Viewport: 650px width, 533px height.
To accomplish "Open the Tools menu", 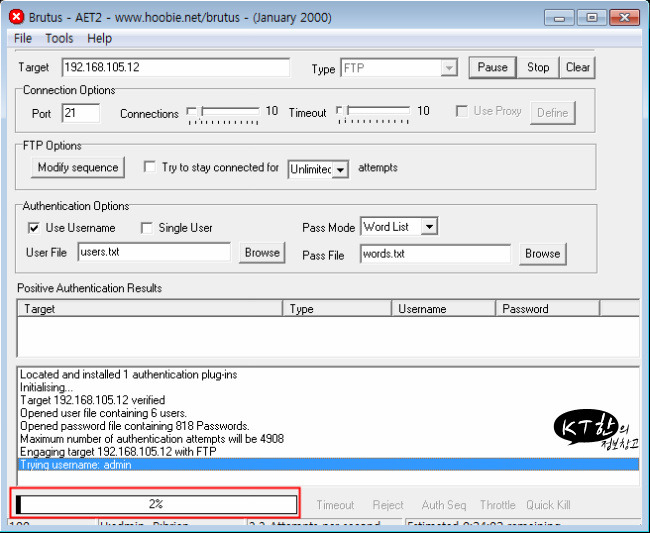I will pyautogui.click(x=59, y=39).
